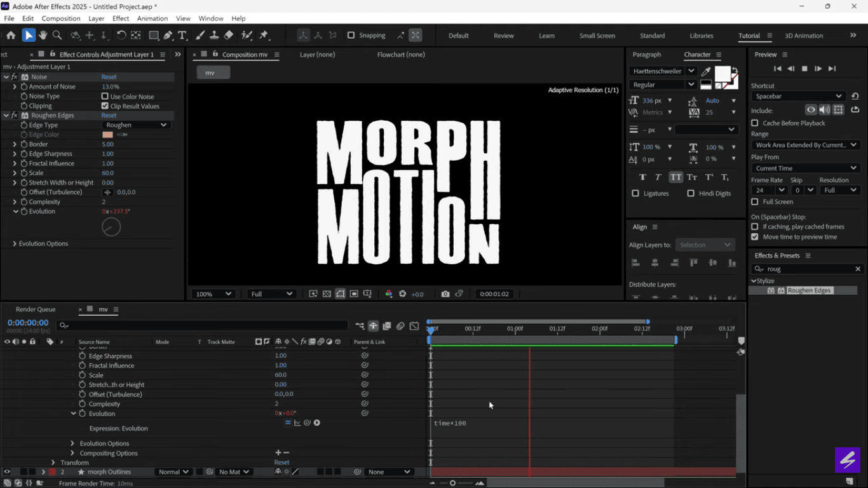This screenshot has width=868, height=488.
Task: Check the Ligatures option
Action: coord(635,193)
